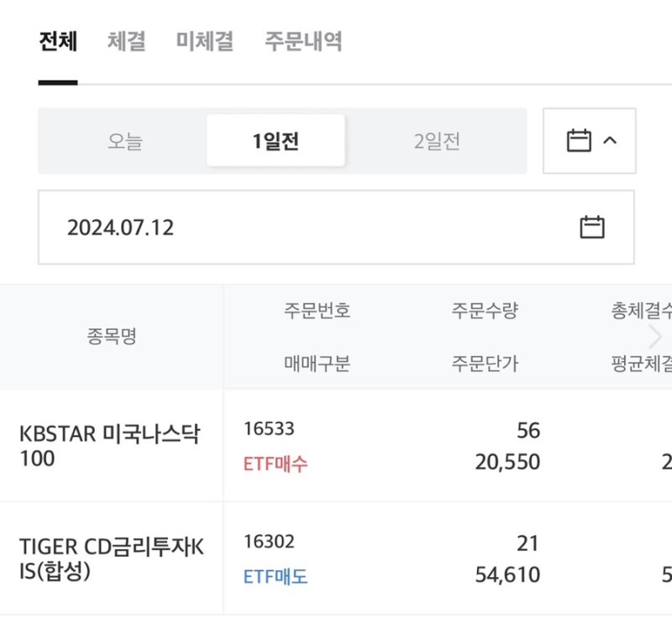The image size is (672, 624).
Task: Select the 1일전 date filter
Action: [x=276, y=141]
